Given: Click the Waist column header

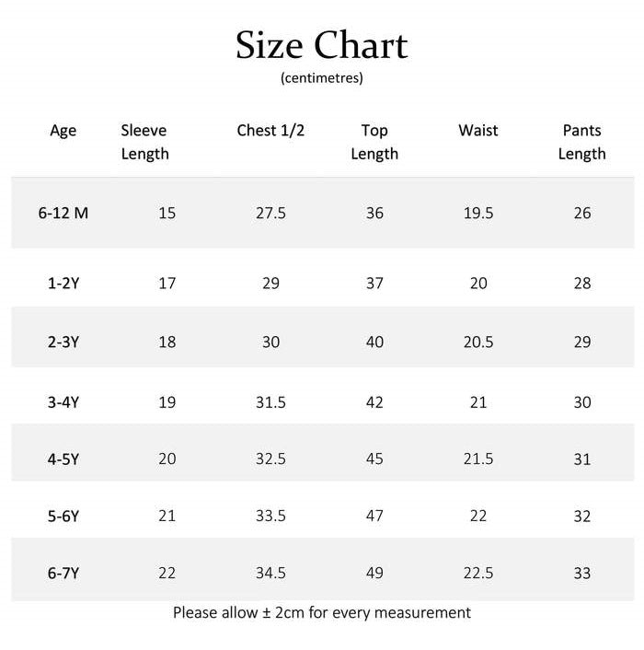Looking at the screenshot, I should point(478,131).
